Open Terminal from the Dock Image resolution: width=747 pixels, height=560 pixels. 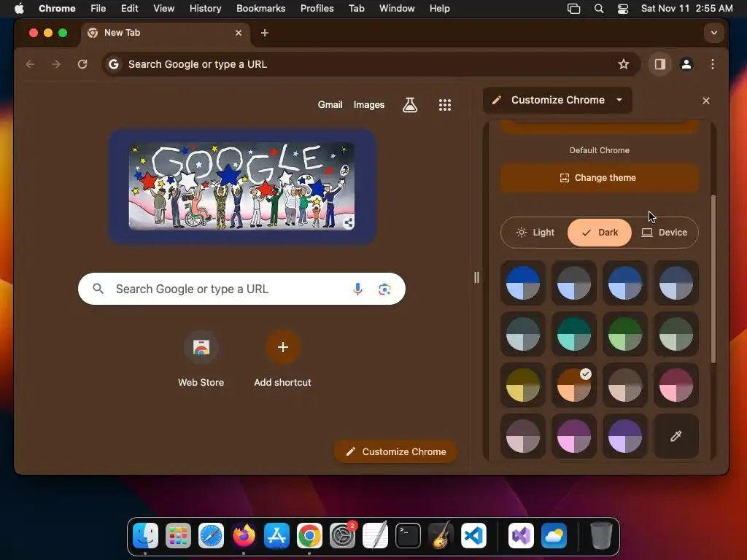point(409,536)
